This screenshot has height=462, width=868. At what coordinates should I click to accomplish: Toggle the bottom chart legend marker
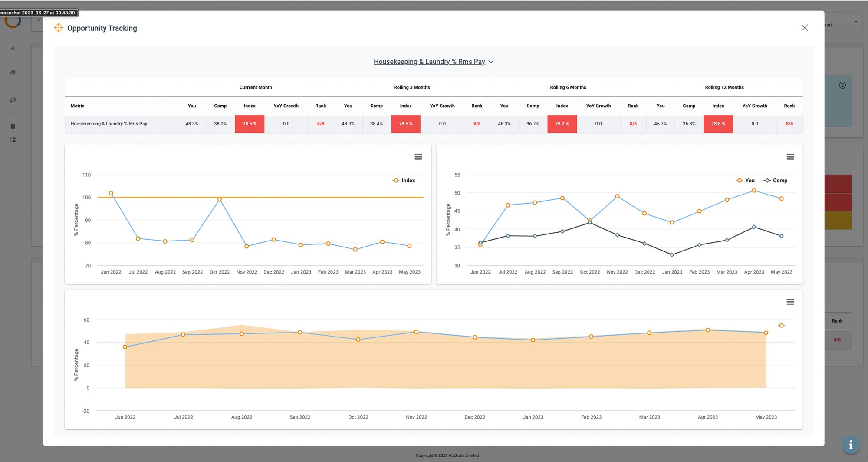[781, 326]
